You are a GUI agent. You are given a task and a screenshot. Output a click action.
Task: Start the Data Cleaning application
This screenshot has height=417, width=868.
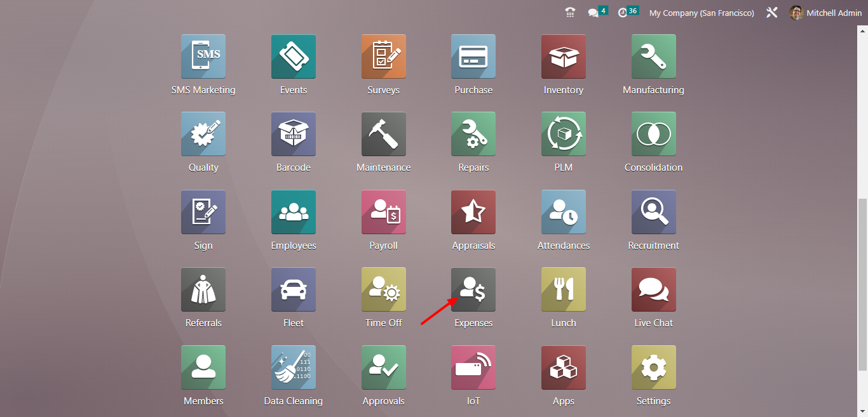pyautogui.click(x=293, y=376)
